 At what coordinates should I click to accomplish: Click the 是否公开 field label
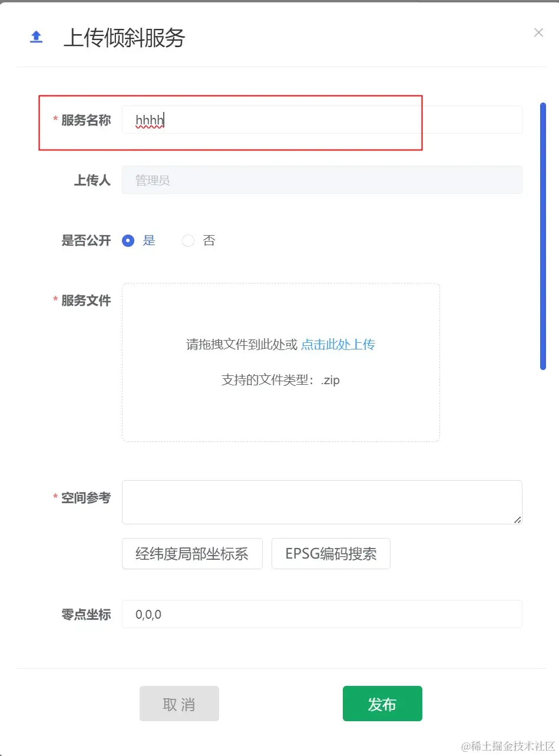pyautogui.click(x=86, y=240)
